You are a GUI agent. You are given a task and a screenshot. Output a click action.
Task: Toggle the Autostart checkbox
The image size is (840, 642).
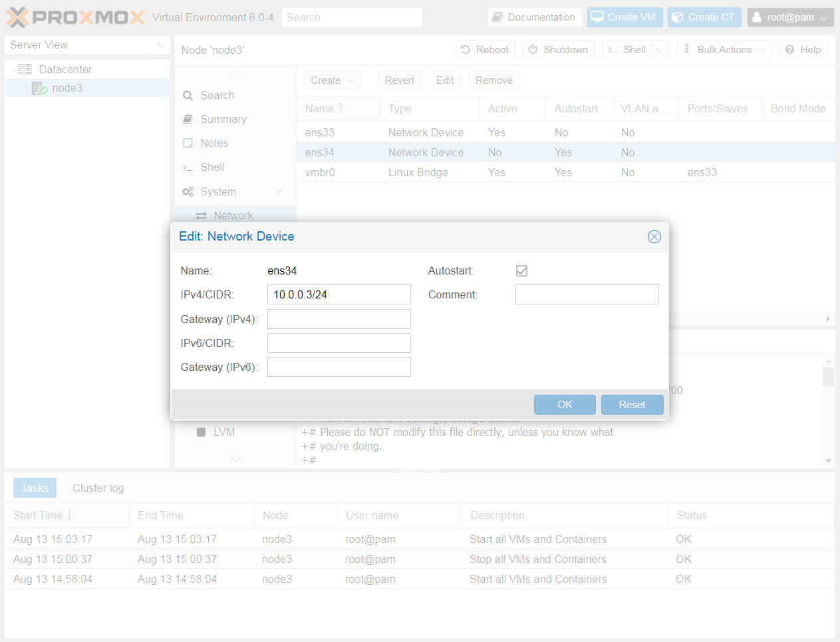pyautogui.click(x=522, y=270)
